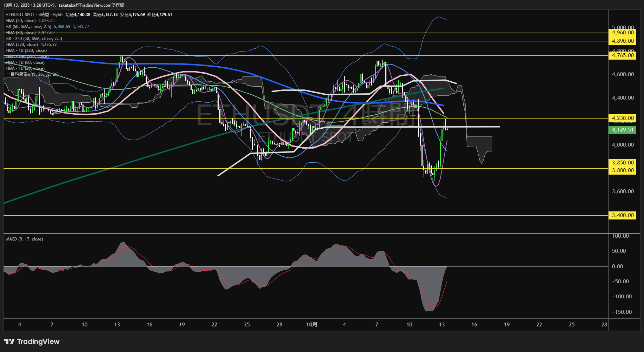Select the 3,400.00 bottom price label
This screenshot has height=352, width=644.
pyautogui.click(x=623, y=215)
